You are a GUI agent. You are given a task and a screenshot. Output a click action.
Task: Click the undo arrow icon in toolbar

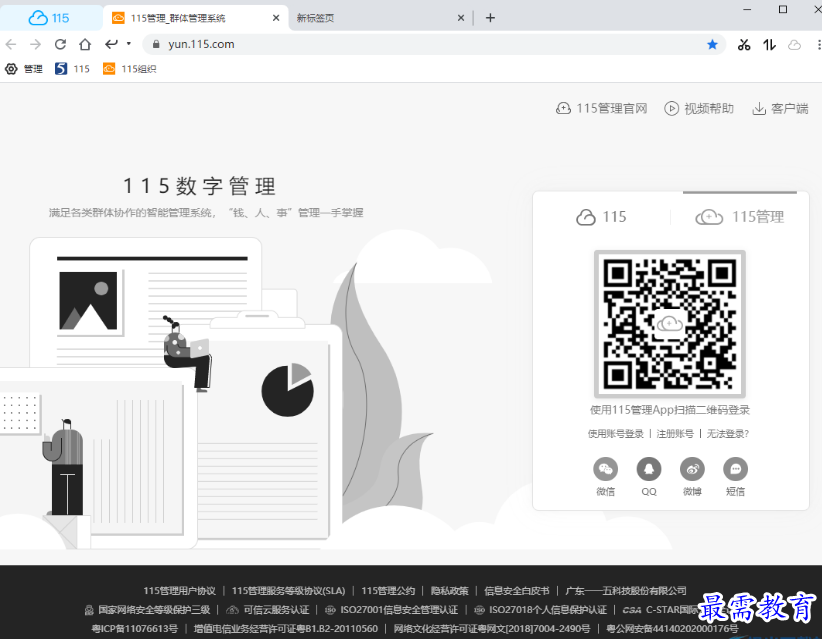point(111,44)
